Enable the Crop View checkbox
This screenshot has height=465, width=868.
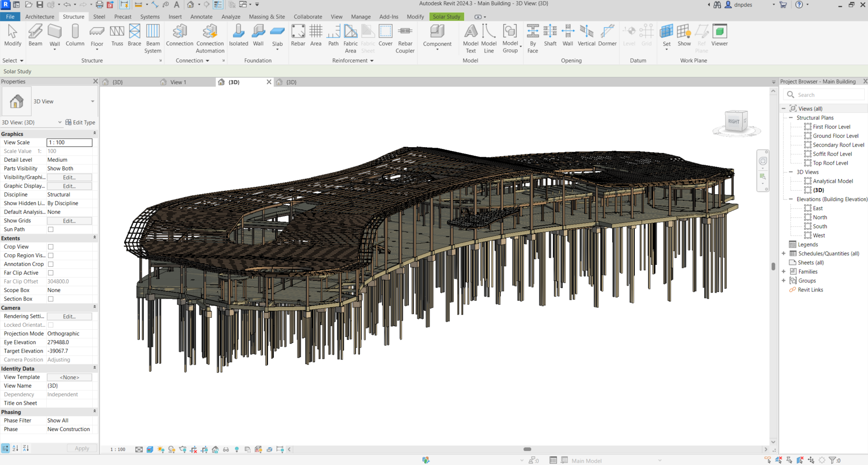tap(50, 247)
